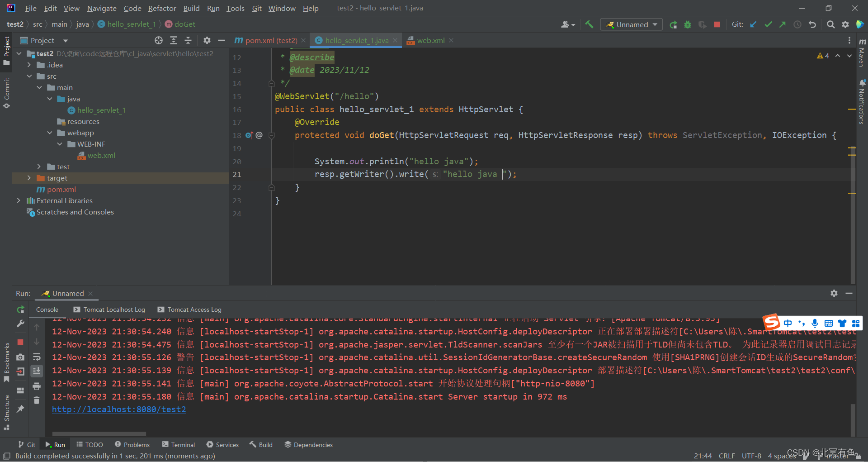
Task: Expand External Libraries node
Action: (19, 200)
